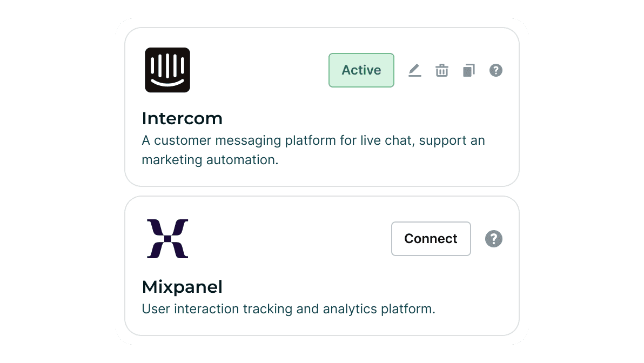Click the duplicate copy icon for Intercom
This screenshot has width=644, height=363.
click(469, 70)
